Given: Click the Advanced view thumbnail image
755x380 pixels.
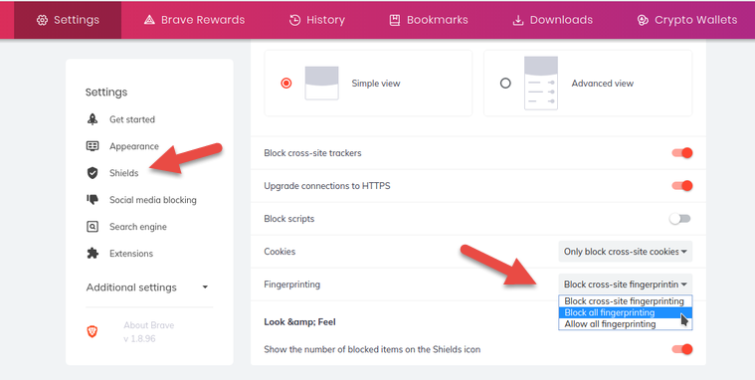Looking at the screenshot, I should click(x=541, y=83).
